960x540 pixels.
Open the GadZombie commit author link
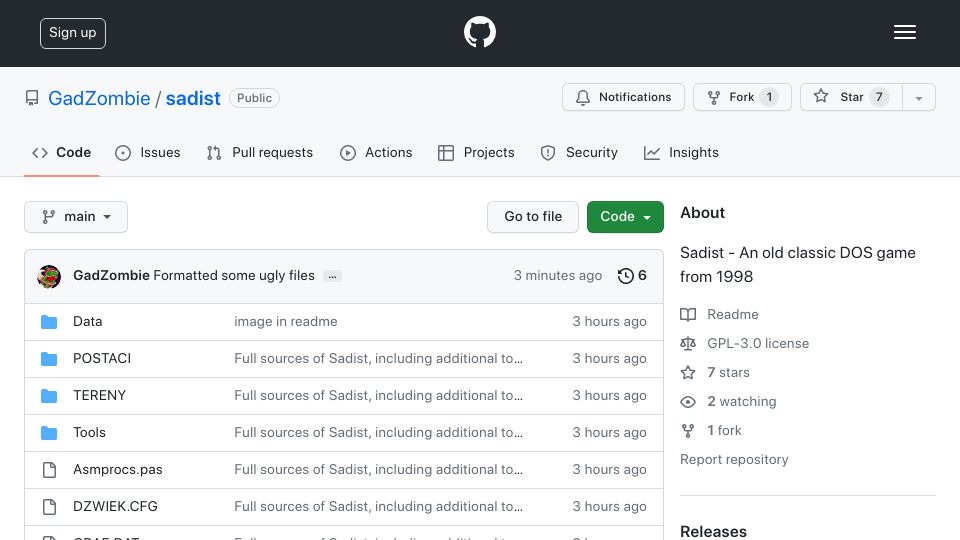click(111, 276)
